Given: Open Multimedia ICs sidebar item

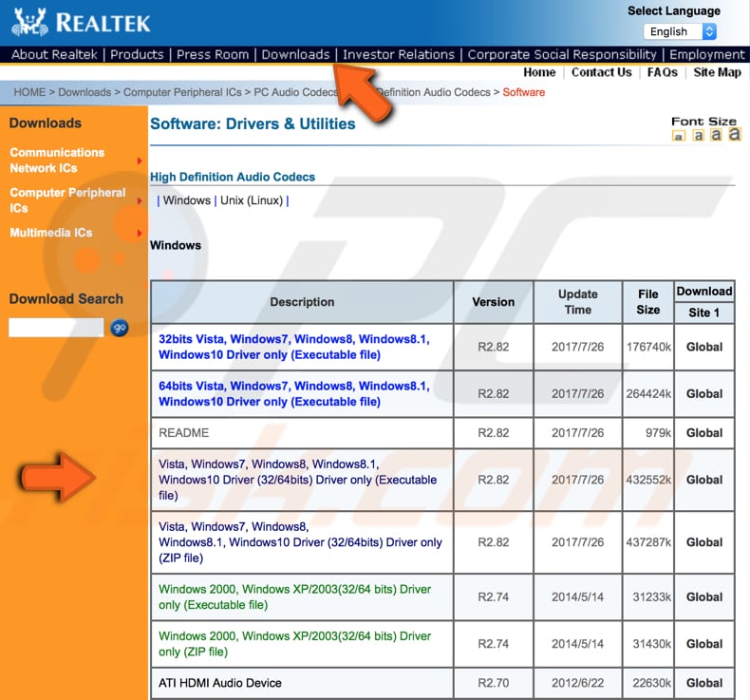Looking at the screenshot, I should coord(50,233).
